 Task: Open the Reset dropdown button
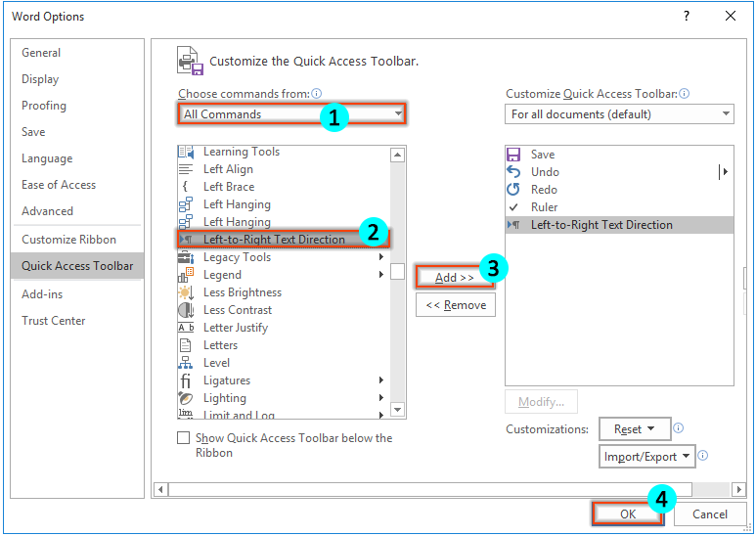pyautogui.click(x=635, y=429)
